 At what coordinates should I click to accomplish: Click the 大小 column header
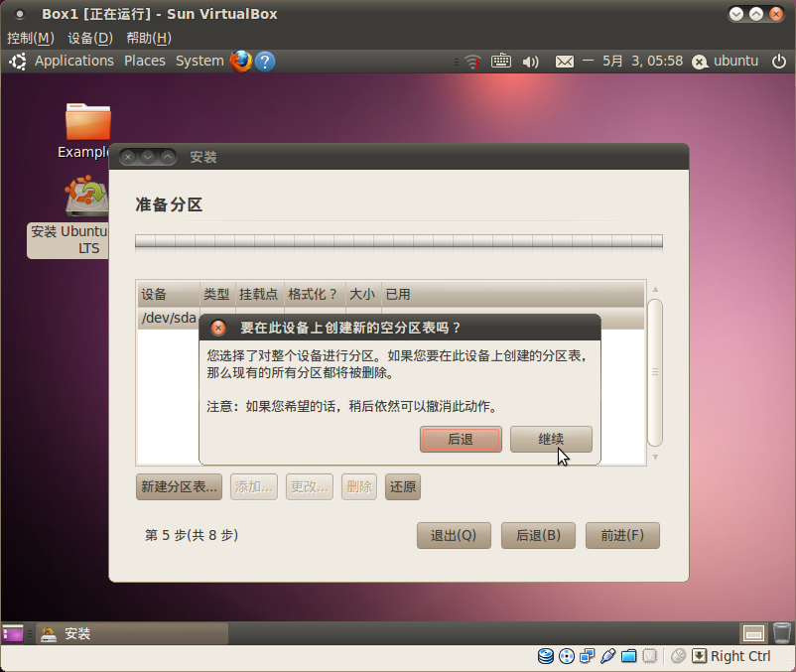point(362,295)
